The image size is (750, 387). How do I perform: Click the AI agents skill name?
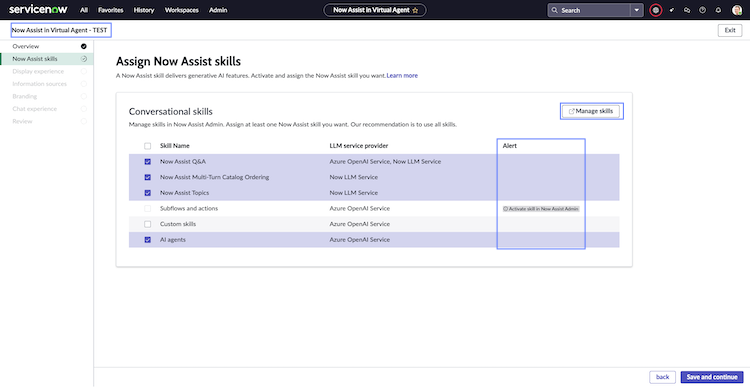173,240
